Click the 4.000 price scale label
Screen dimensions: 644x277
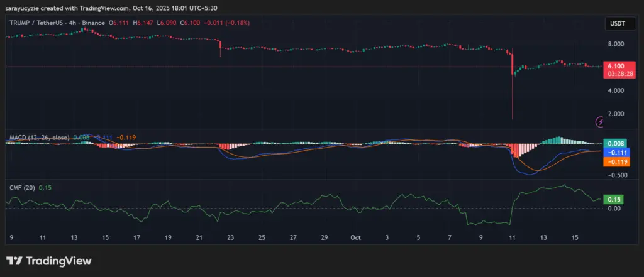click(616, 90)
